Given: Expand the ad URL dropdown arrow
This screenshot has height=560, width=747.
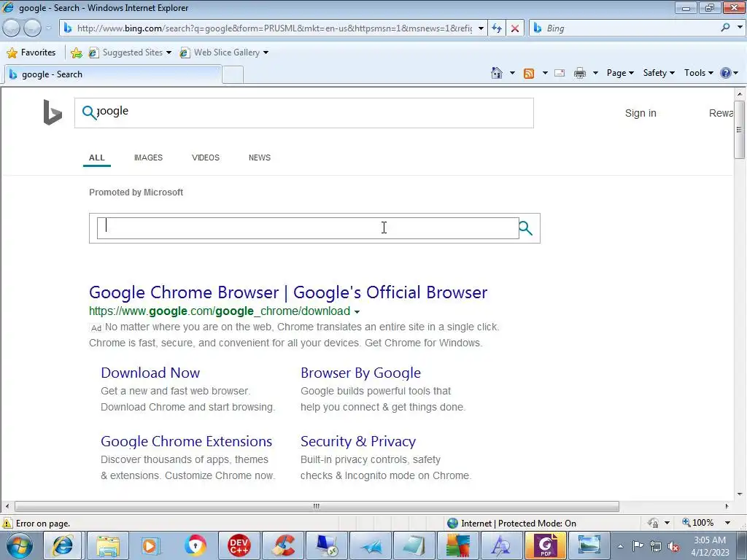Looking at the screenshot, I should click(x=357, y=312).
